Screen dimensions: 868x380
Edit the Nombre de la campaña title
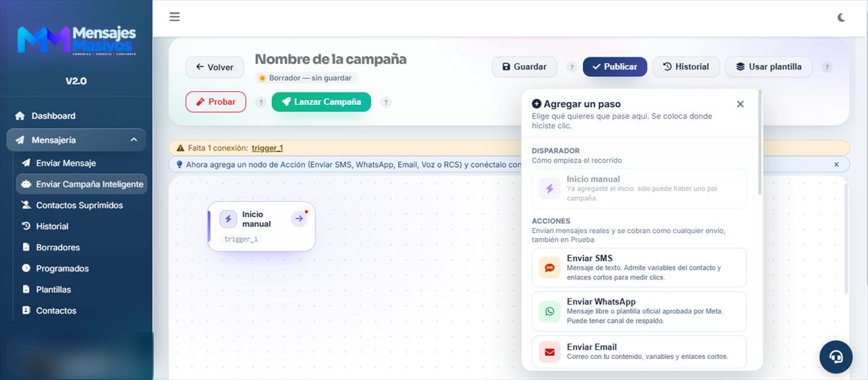[331, 59]
